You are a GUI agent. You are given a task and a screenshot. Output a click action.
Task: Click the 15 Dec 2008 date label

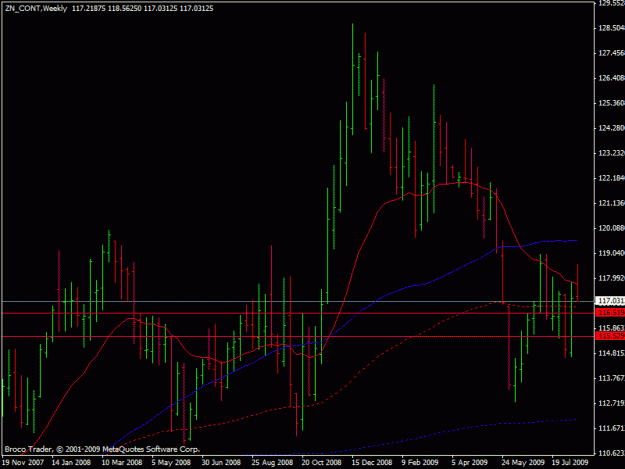pyautogui.click(x=372, y=462)
